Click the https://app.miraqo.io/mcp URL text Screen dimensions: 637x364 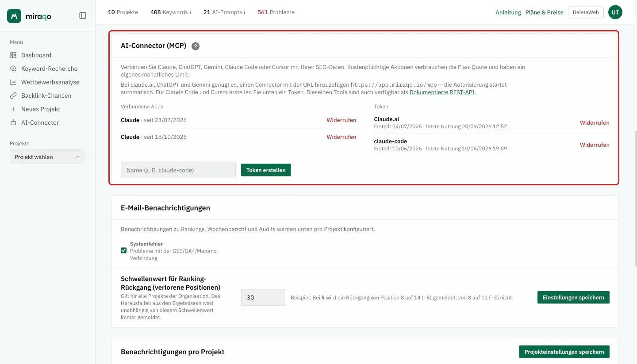[x=394, y=84]
